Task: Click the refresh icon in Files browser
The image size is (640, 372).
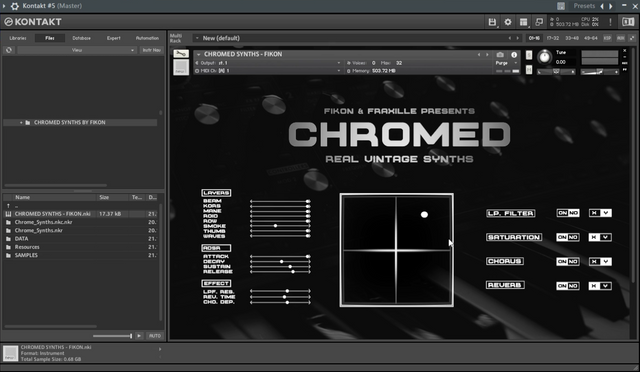Action: click(x=9, y=50)
